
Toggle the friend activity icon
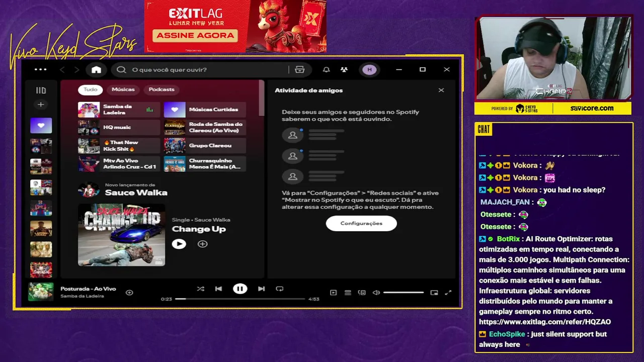pyautogui.click(x=344, y=69)
